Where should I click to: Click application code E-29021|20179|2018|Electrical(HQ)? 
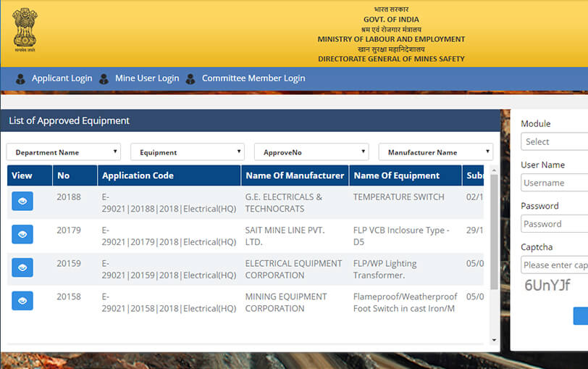[169, 236]
